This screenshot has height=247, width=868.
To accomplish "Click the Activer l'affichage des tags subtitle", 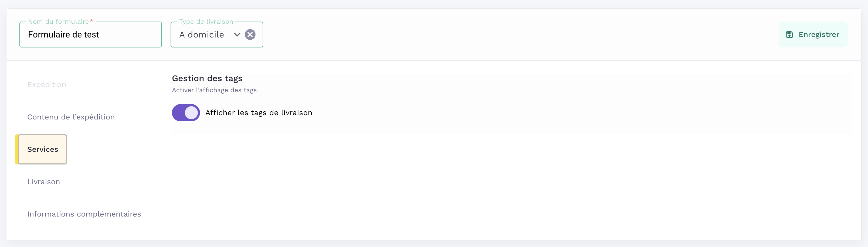I will coord(214,90).
